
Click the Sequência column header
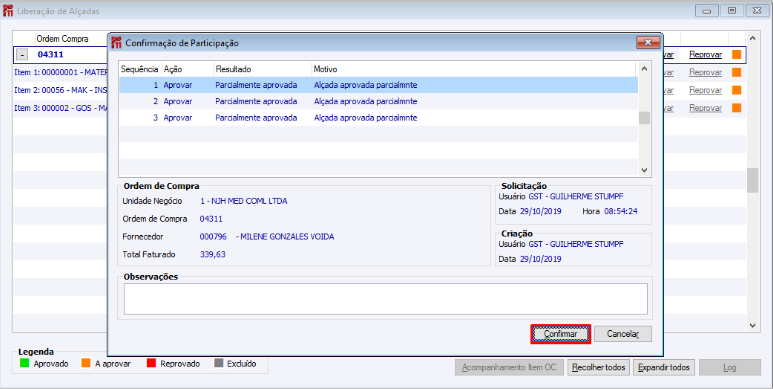point(140,69)
